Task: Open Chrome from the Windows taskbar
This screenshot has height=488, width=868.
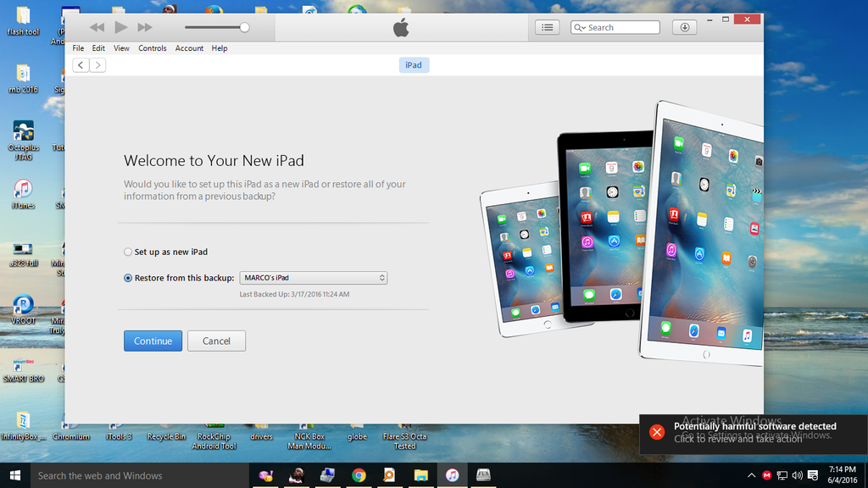Action: pyautogui.click(x=359, y=475)
